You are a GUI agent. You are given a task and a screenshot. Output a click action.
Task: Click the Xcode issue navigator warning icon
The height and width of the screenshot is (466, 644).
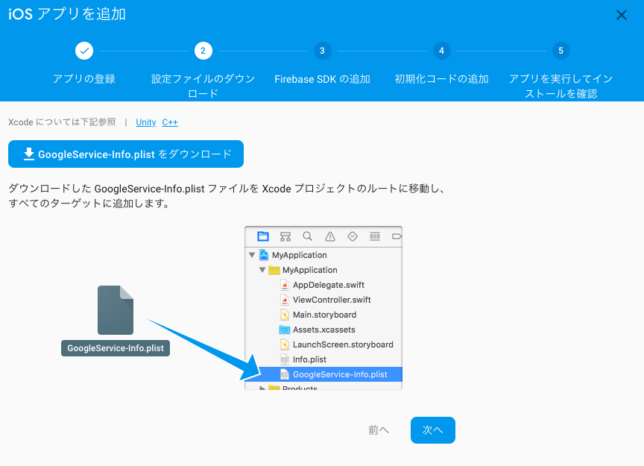[330, 236]
